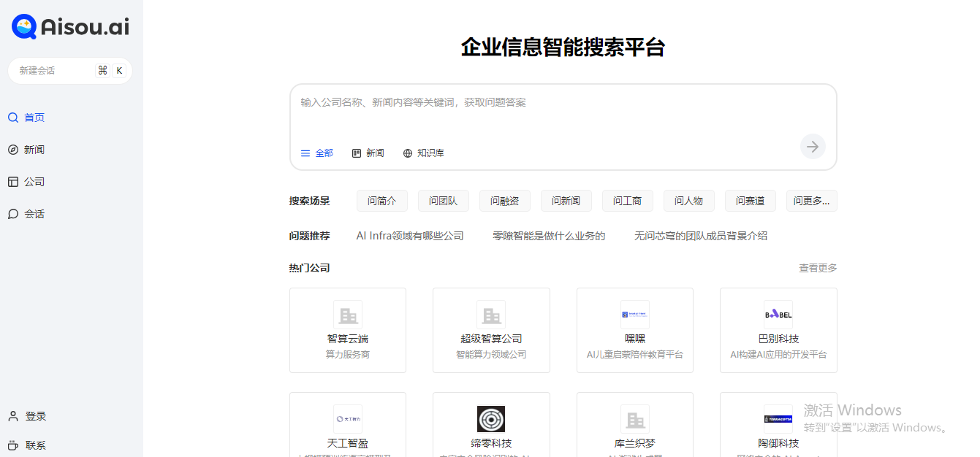Click the 巴别科技 Babel logo

pos(778,315)
